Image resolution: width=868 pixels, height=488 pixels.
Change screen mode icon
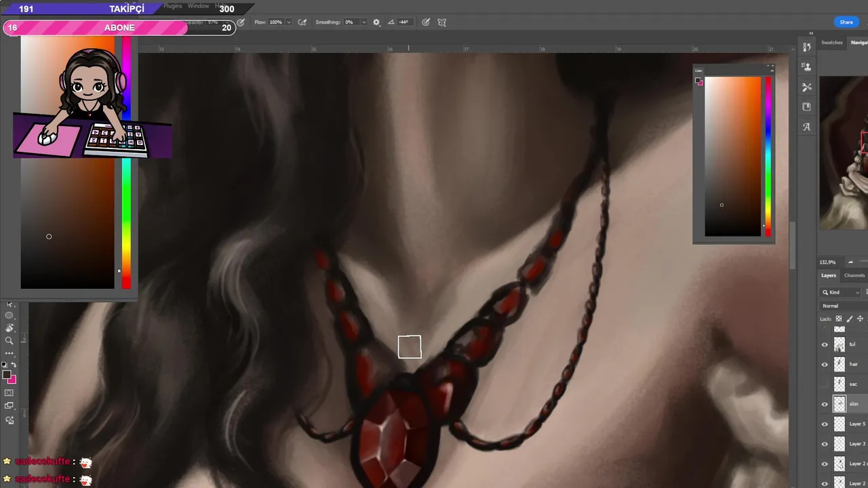click(9, 406)
